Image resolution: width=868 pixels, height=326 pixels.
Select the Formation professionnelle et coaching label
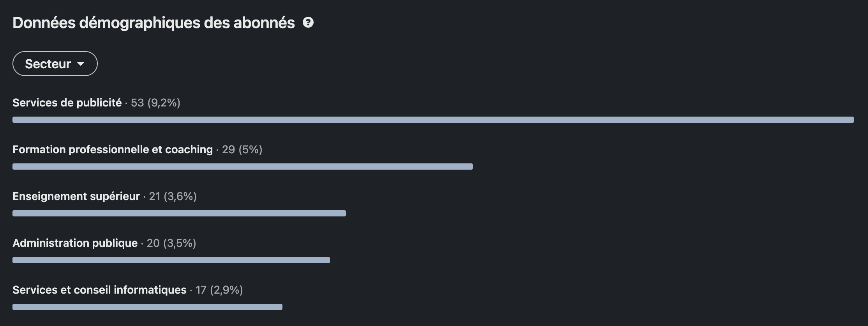[x=113, y=149]
